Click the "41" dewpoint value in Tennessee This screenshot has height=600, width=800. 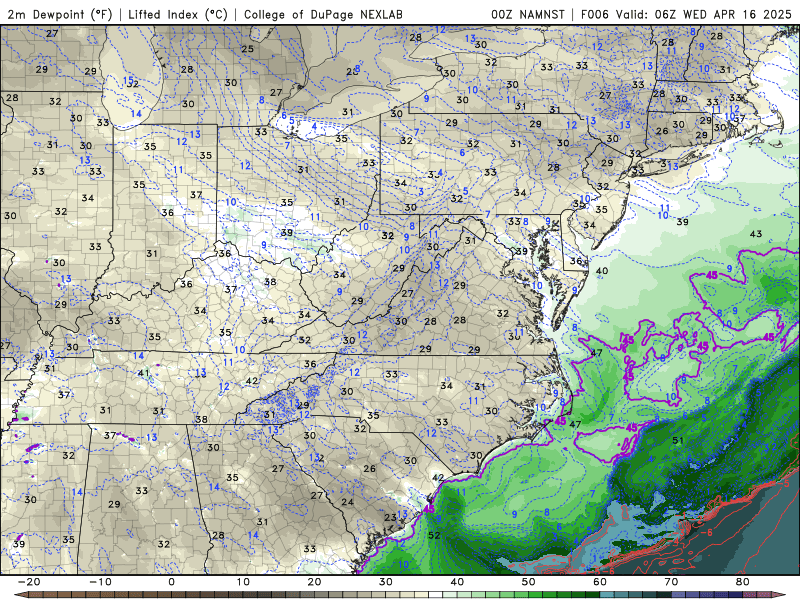click(143, 373)
